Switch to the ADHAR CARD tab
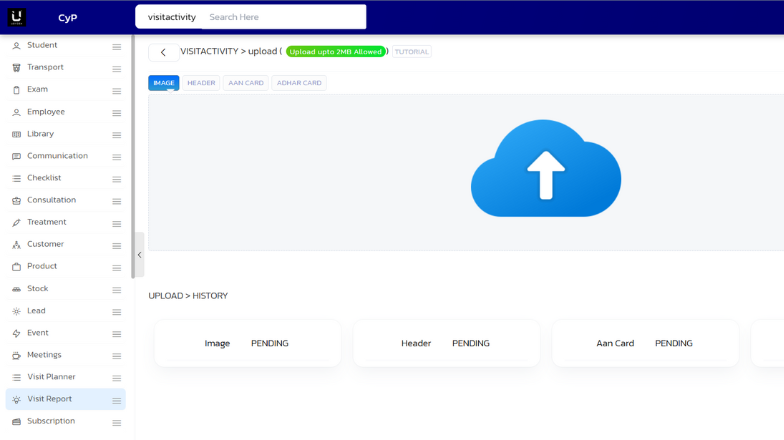 299,83
